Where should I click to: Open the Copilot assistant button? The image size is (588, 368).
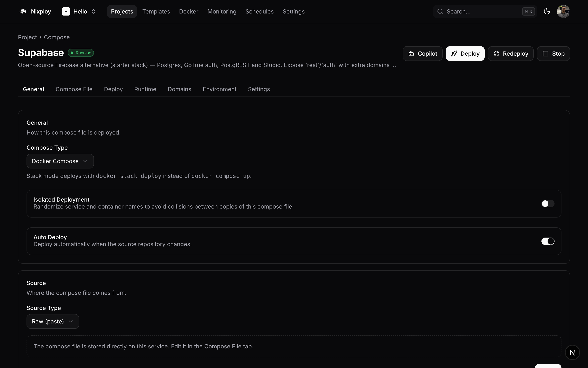pos(423,54)
